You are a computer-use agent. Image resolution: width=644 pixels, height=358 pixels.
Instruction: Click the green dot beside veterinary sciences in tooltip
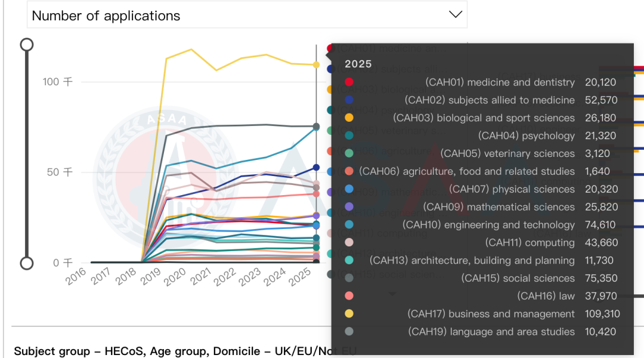click(x=349, y=153)
